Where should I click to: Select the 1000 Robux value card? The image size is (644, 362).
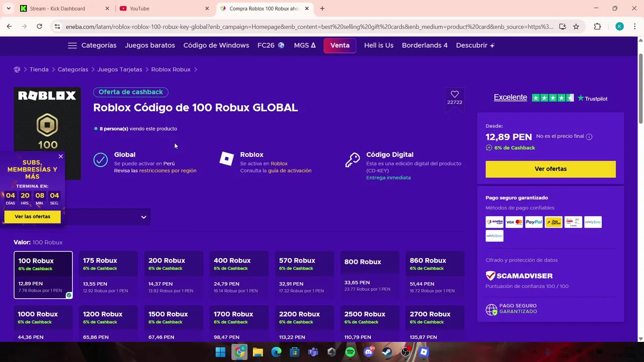[x=43, y=324]
